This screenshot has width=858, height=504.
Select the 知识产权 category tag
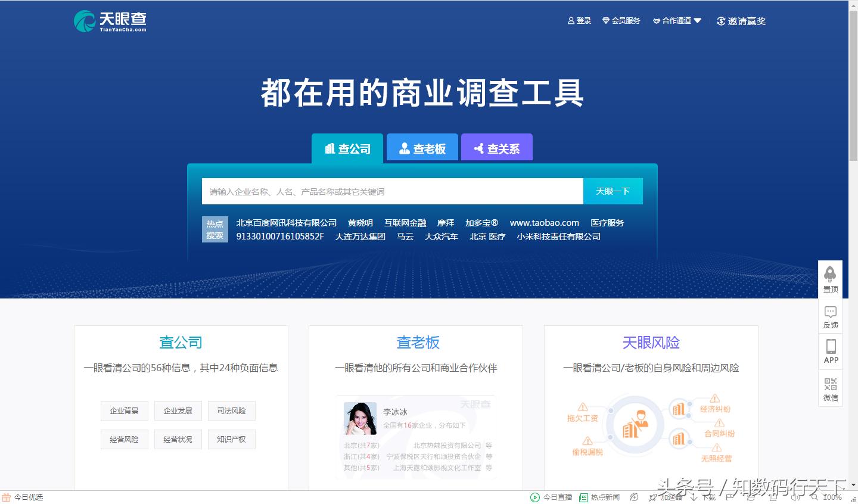pyautogui.click(x=231, y=439)
